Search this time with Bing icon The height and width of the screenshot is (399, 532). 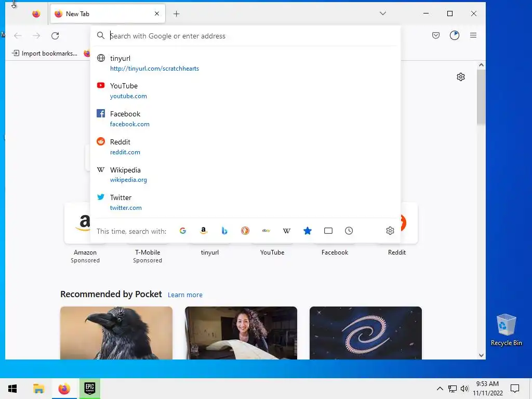(x=224, y=231)
